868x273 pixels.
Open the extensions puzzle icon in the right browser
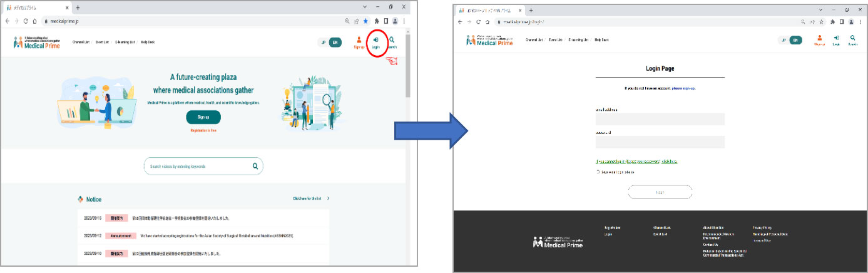click(x=833, y=21)
